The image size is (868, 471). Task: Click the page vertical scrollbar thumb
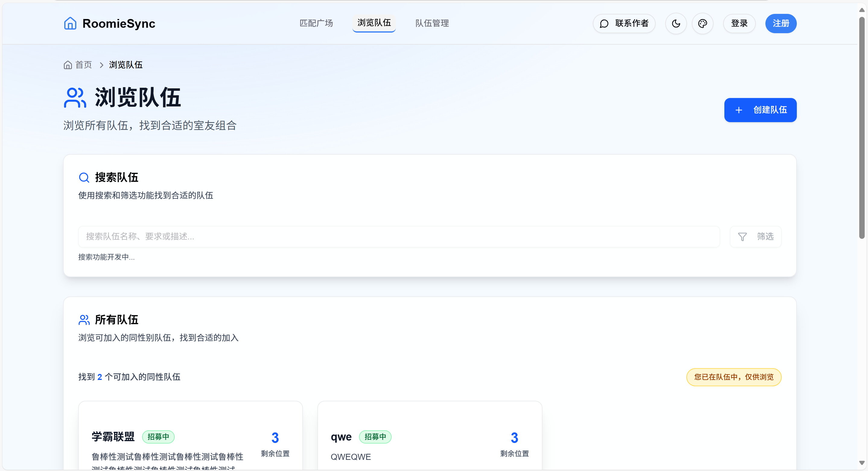[x=862, y=128]
